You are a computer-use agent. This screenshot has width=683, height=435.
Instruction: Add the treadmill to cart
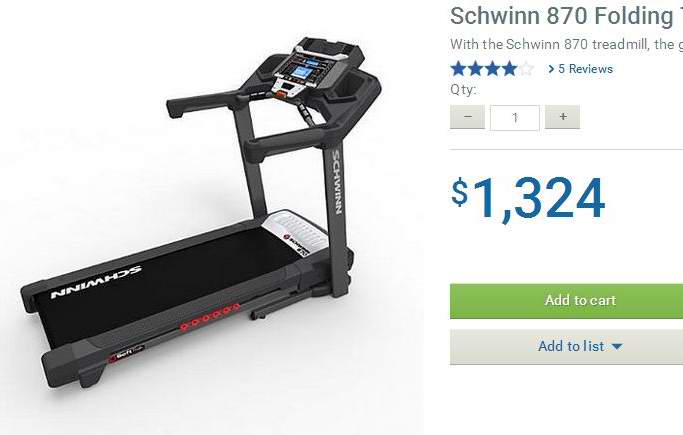click(x=566, y=301)
